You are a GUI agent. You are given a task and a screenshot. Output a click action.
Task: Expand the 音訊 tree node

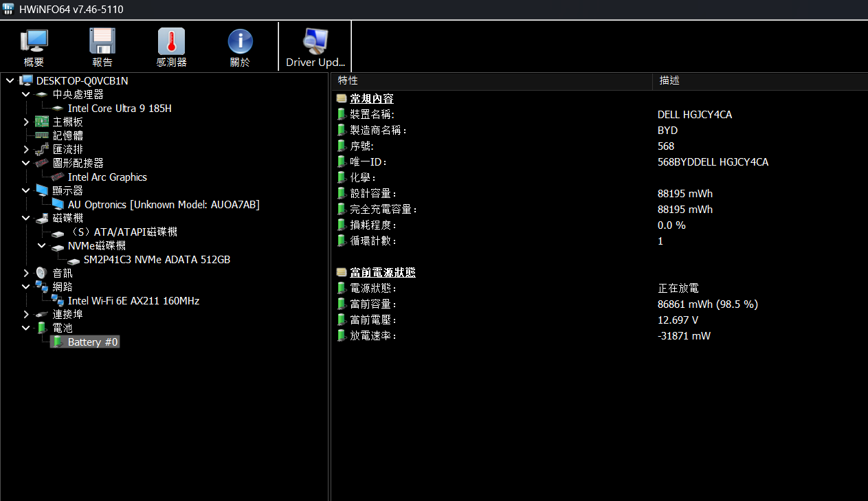point(26,273)
